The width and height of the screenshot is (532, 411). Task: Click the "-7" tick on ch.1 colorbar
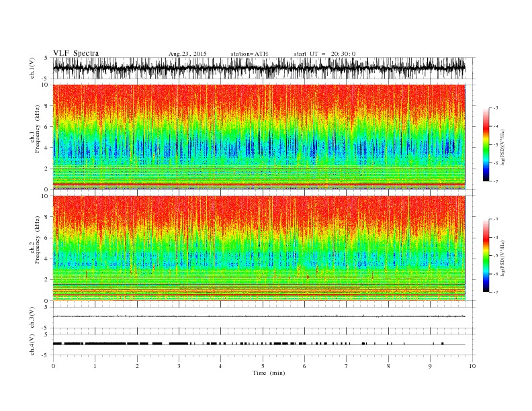pyautogui.click(x=496, y=181)
